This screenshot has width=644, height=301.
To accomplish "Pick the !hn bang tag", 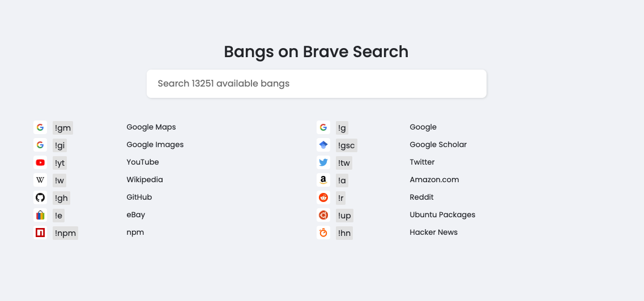I will point(344,233).
